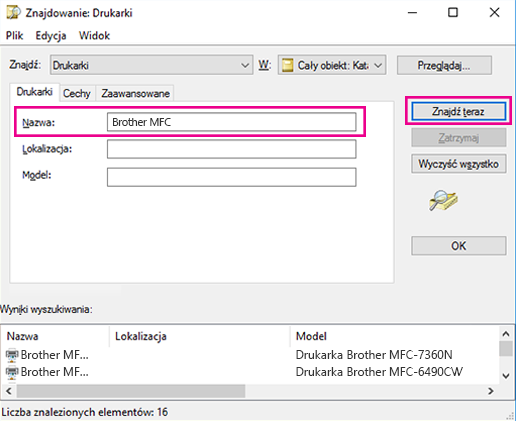Click the Przeglądaj... button
Viewport: 516px width, 421px height.
click(444, 65)
